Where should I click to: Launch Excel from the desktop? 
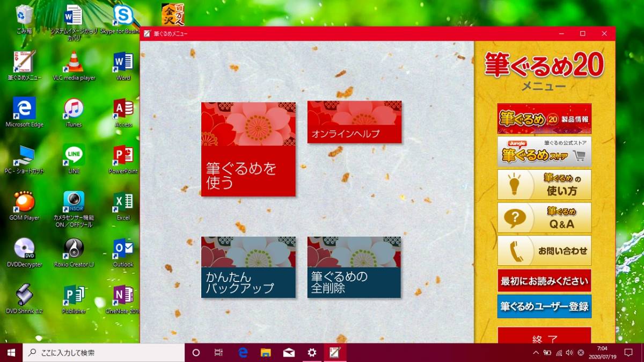point(123,206)
